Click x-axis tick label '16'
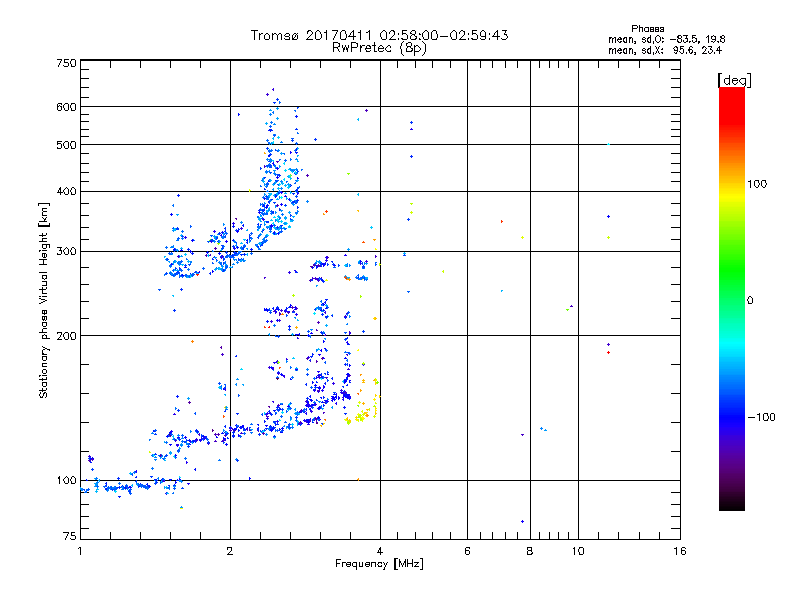Screen dimensions: 800x600 point(680,551)
